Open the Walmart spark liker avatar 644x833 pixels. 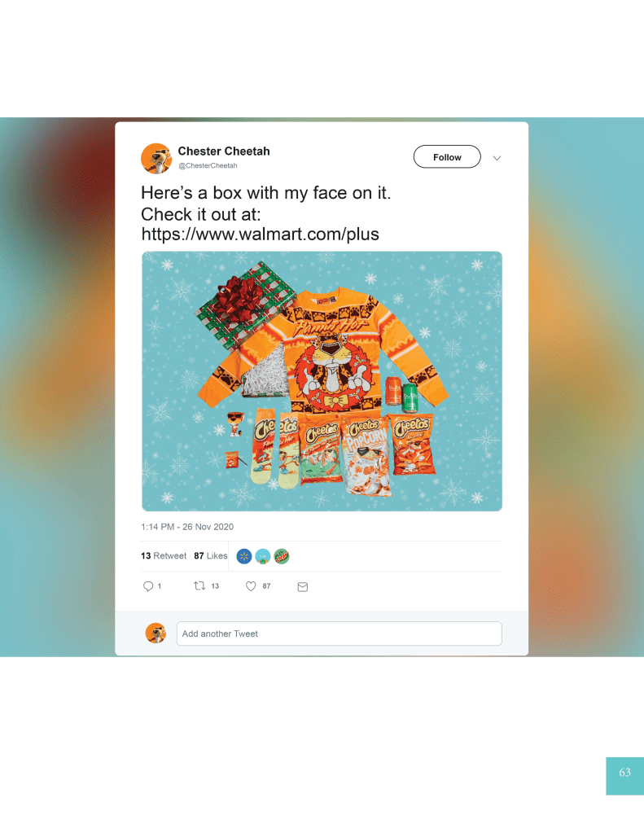pos(244,556)
